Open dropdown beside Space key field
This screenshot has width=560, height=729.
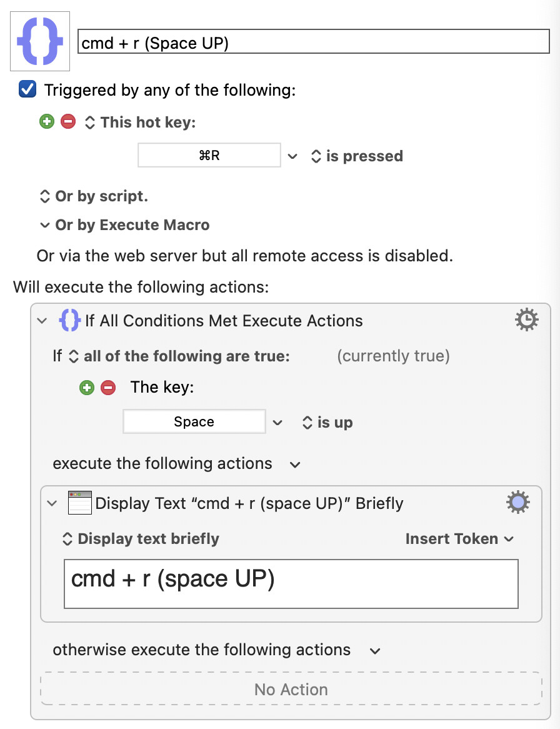tap(277, 423)
